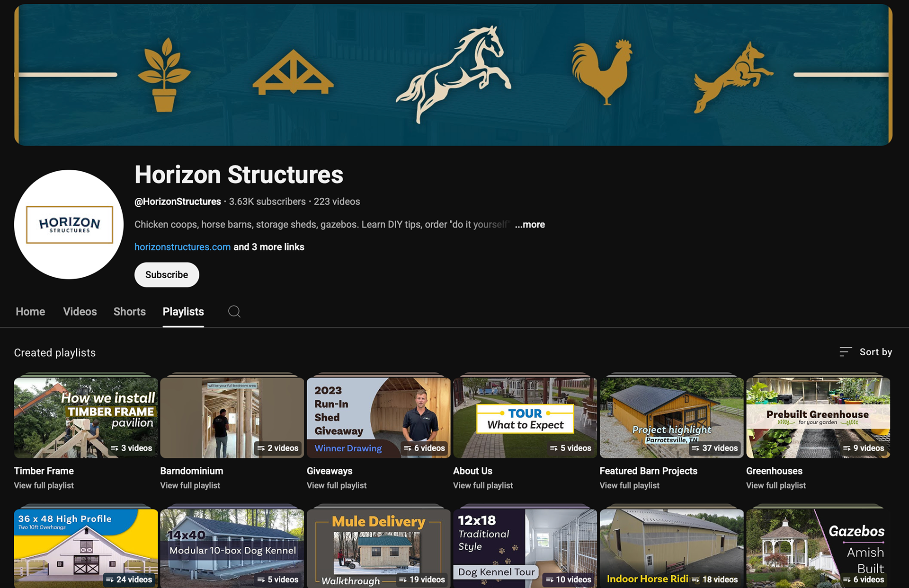
Task: Open the 2023 Run-In Shed Giveaway thumbnail
Action: coord(378,417)
